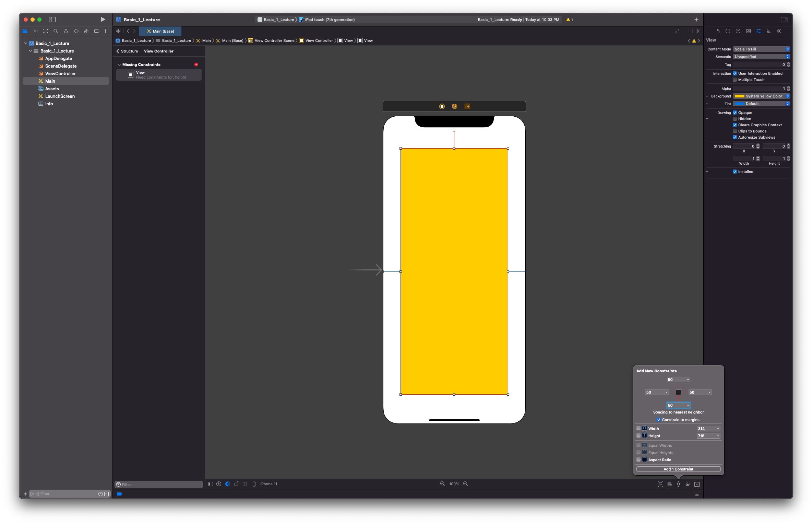Open the Identity inspector icon
This screenshot has height=524, width=812.
748,31
